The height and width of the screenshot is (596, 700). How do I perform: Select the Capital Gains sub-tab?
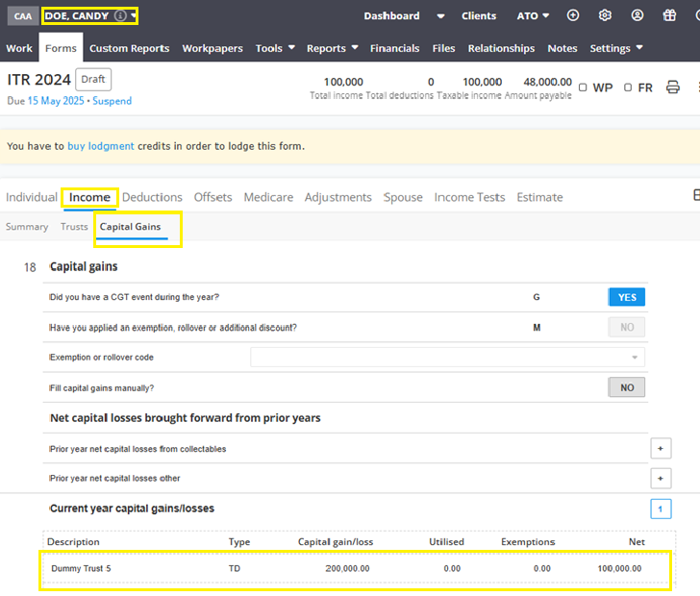[131, 227]
